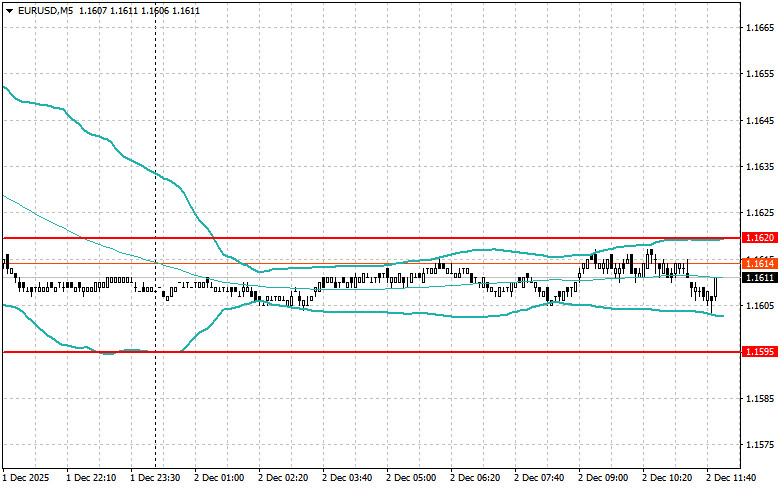Click the 1.1605 price axis value
Image resolution: width=781 pixels, height=489 pixels.
click(x=760, y=305)
